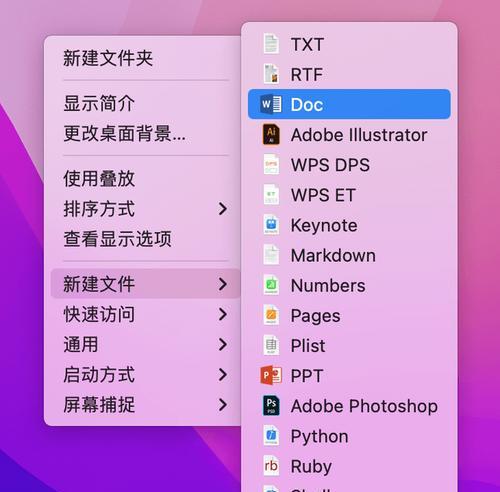Open the 启动方式 menu entry
Screen dimensions: 500x492
coord(142,375)
